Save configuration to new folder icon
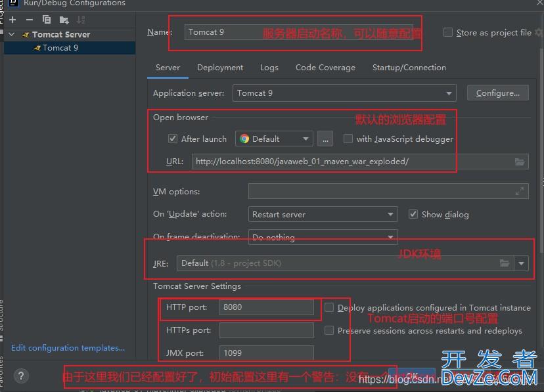Screen dimensions: 544x392 point(64,20)
